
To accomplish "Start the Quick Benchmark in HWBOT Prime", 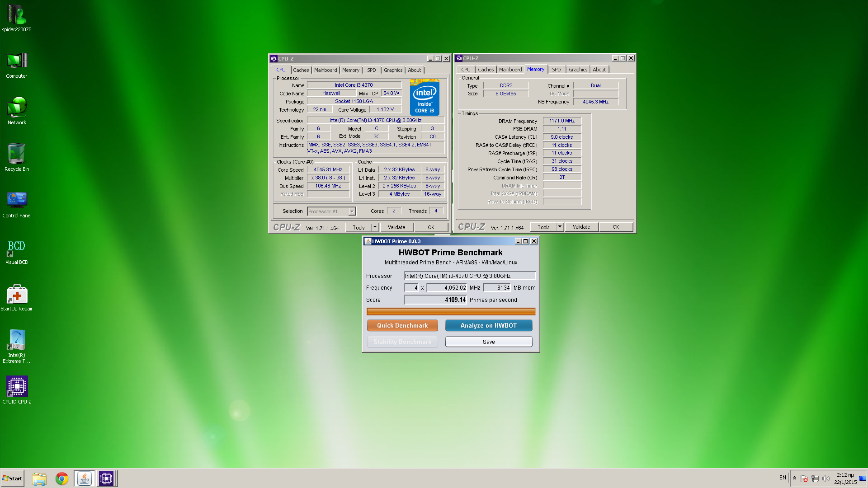I will 402,326.
